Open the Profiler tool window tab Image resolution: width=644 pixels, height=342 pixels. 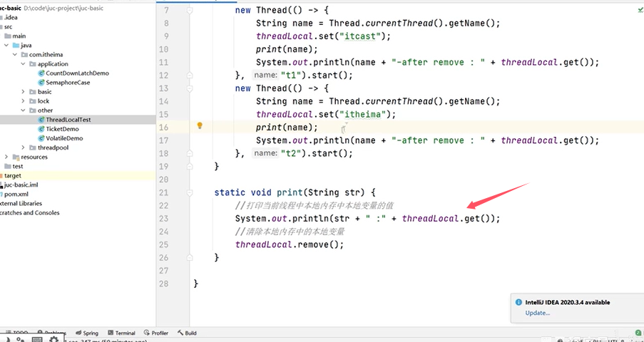(x=156, y=333)
